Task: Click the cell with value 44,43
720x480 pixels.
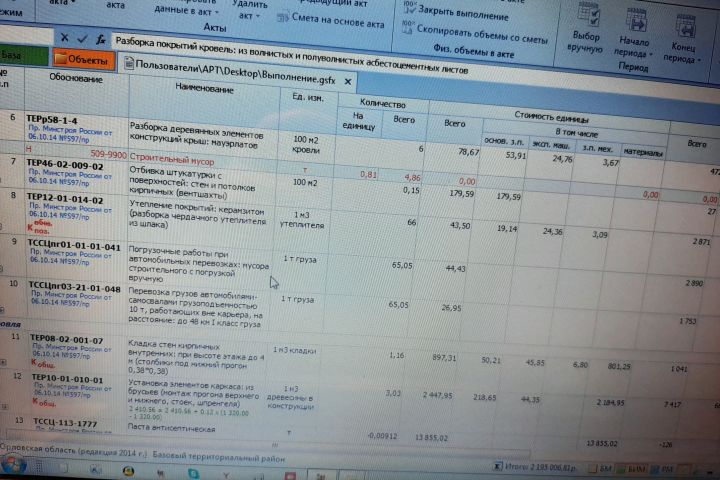Action: point(456,268)
